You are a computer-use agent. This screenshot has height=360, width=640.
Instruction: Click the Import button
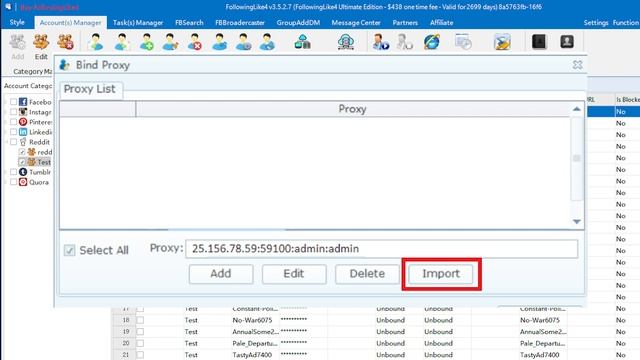point(441,274)
